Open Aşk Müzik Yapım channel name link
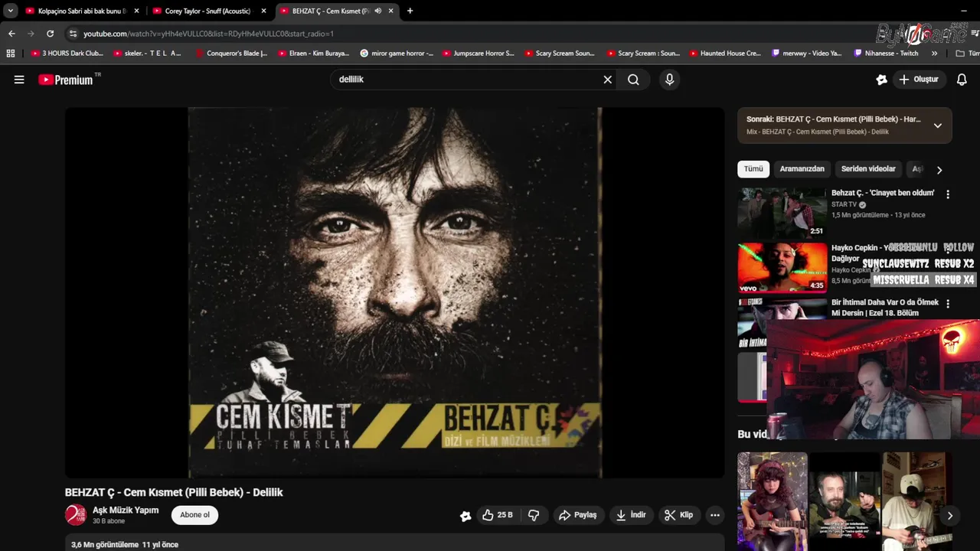The height and width of the screenshot is (551, 980). [126, 510]
